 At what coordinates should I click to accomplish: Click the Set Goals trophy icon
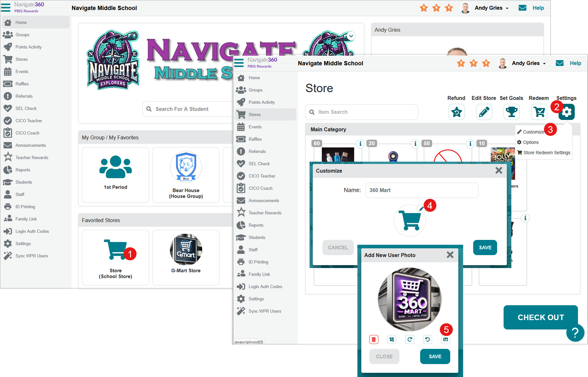(x=511, y=112)
